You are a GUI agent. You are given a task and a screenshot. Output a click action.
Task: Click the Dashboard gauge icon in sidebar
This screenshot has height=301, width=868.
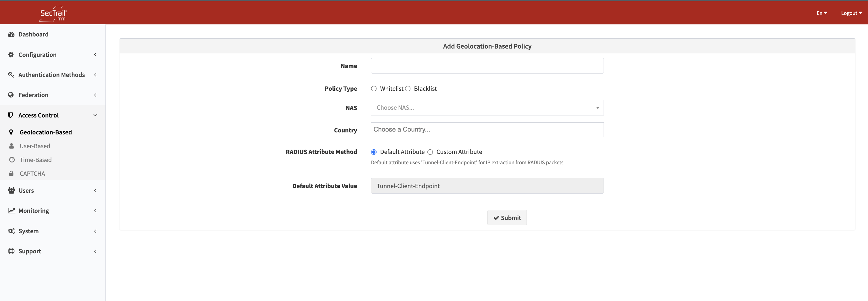(11, 34)
